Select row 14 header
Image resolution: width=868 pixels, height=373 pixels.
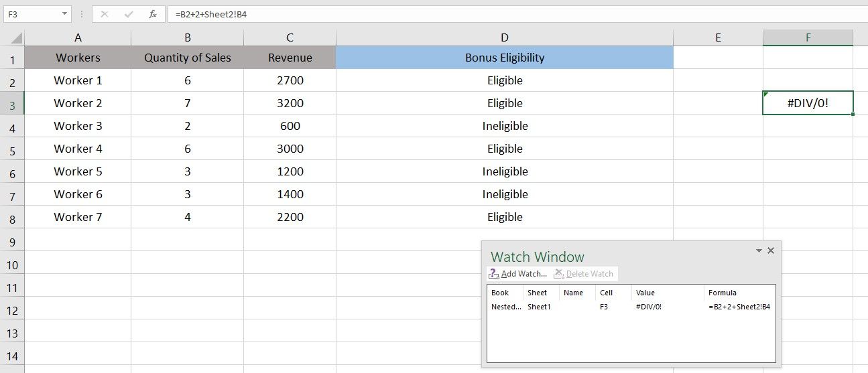click(12, 356)
